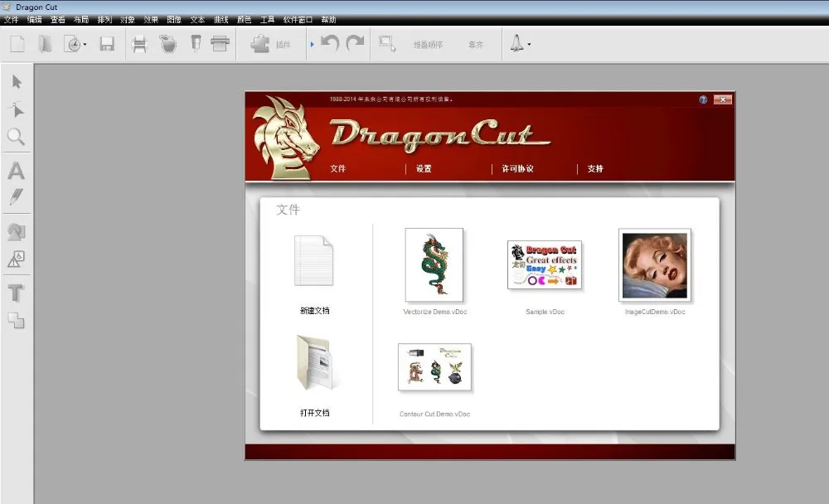
Task: Click the 插件 plugin label
Action: tap(284, 45)
